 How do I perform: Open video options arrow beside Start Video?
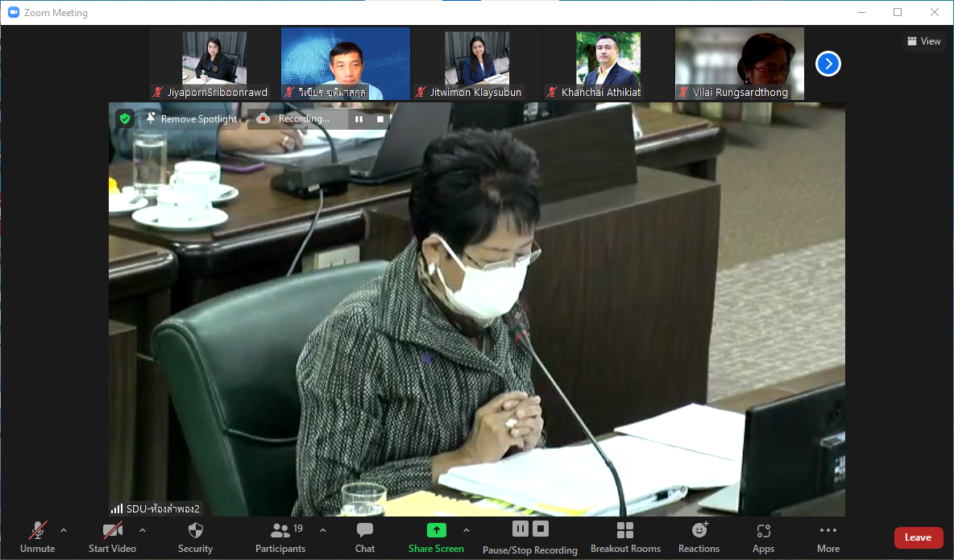143,531
